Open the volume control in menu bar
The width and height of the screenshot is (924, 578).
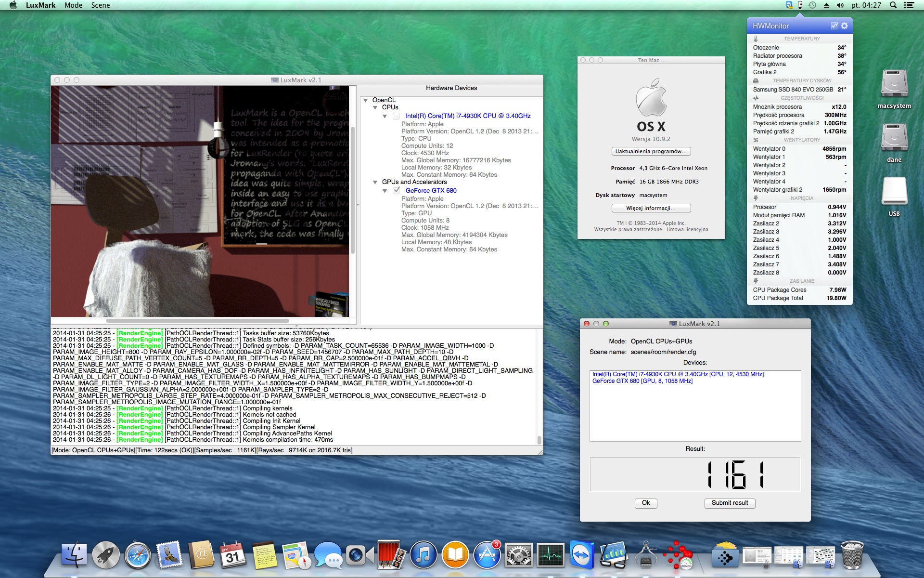[840, 5]
